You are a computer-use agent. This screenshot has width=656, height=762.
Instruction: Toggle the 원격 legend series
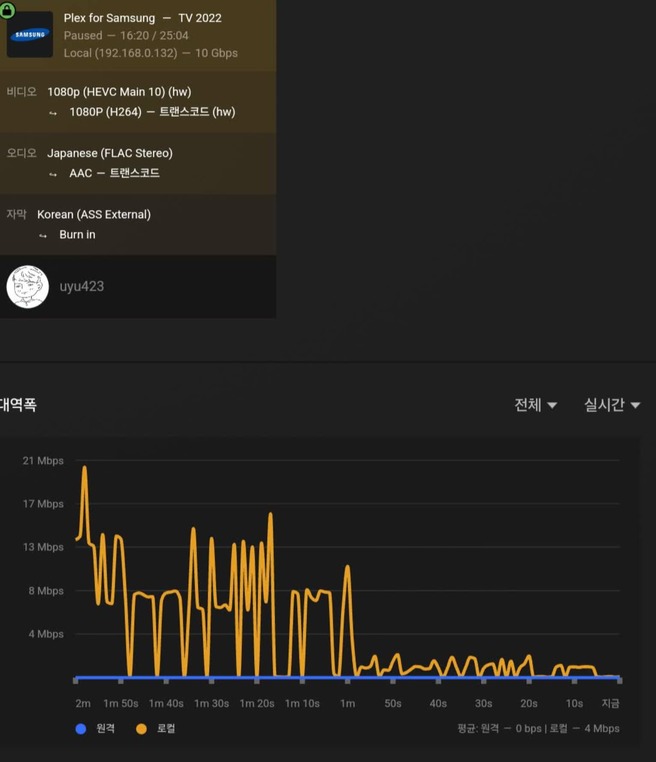pos(96,728)
